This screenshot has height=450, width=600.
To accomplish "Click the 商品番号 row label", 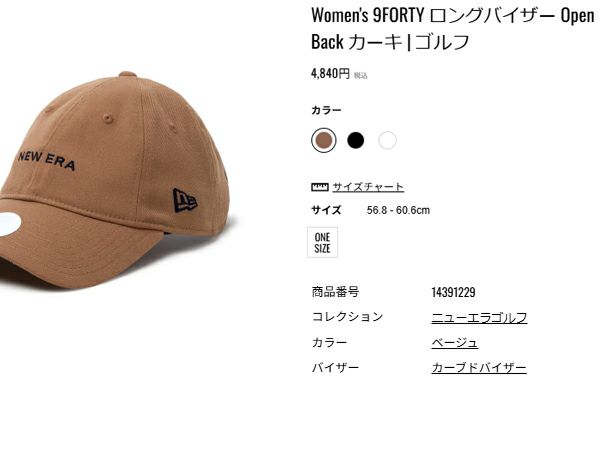I will 335,292.
